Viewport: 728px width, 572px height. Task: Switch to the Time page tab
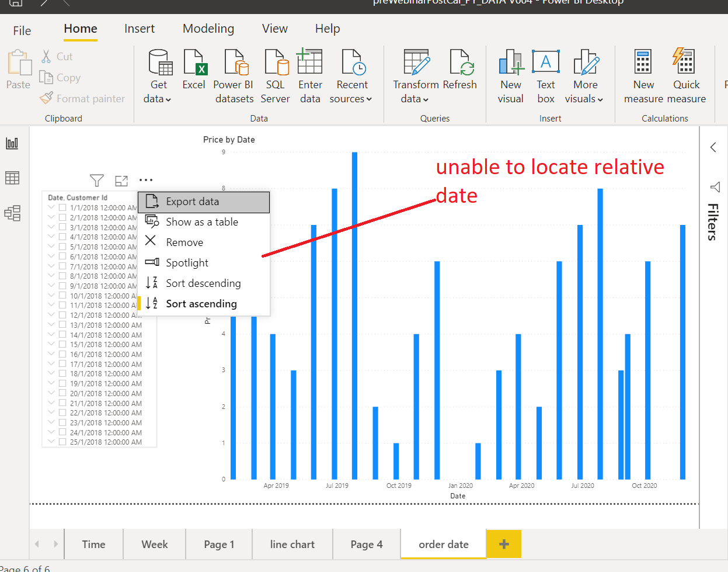[x=94, y=544]
